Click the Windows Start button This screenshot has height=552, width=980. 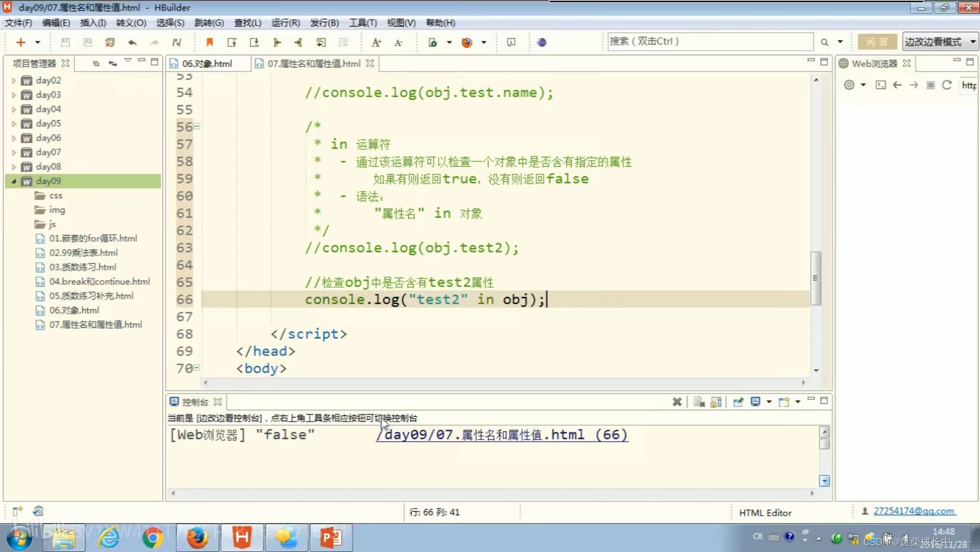19,538
